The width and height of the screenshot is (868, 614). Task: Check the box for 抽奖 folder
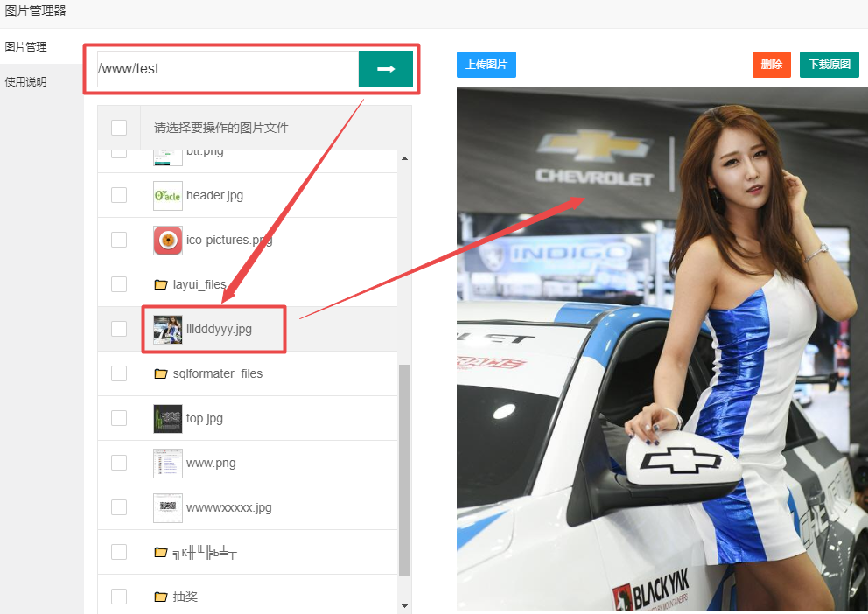tap(119, 597)
